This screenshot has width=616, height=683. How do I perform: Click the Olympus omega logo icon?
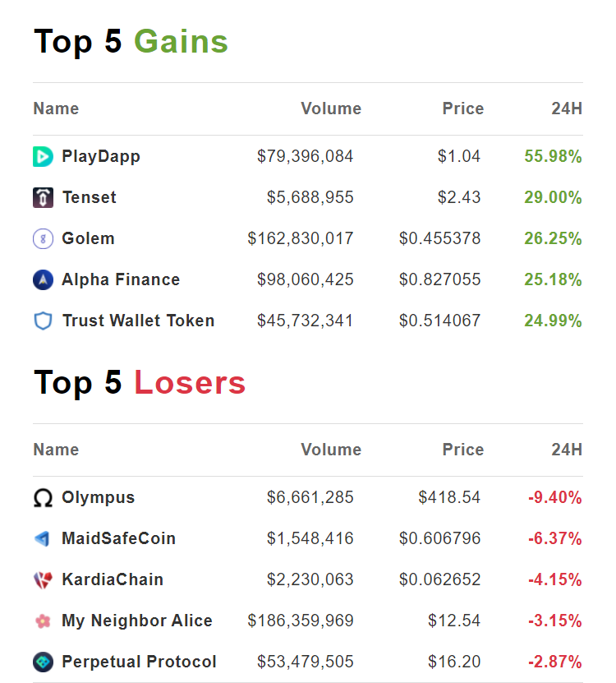coord(43,498)
